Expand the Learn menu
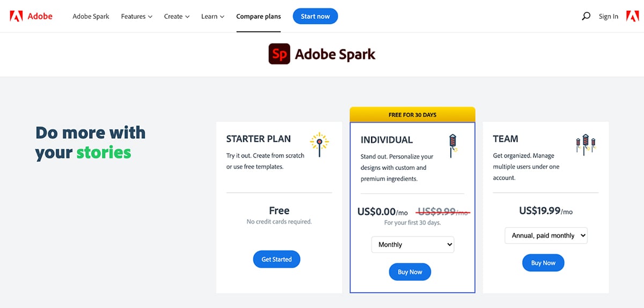 pyautogui.click(x=213, y=16)
